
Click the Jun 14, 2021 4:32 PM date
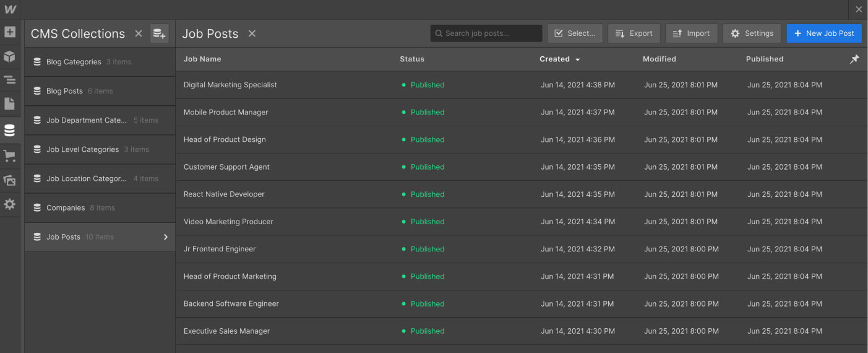[578, 249]
